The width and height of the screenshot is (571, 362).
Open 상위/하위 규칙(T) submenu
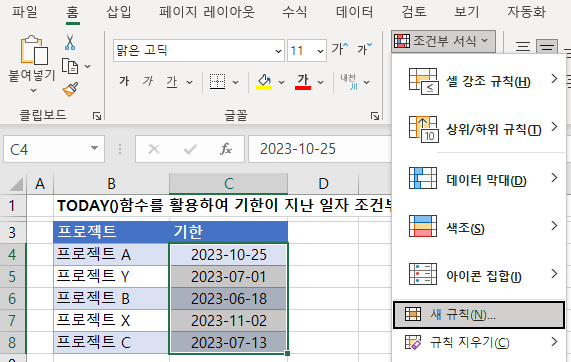coord(479,129)
